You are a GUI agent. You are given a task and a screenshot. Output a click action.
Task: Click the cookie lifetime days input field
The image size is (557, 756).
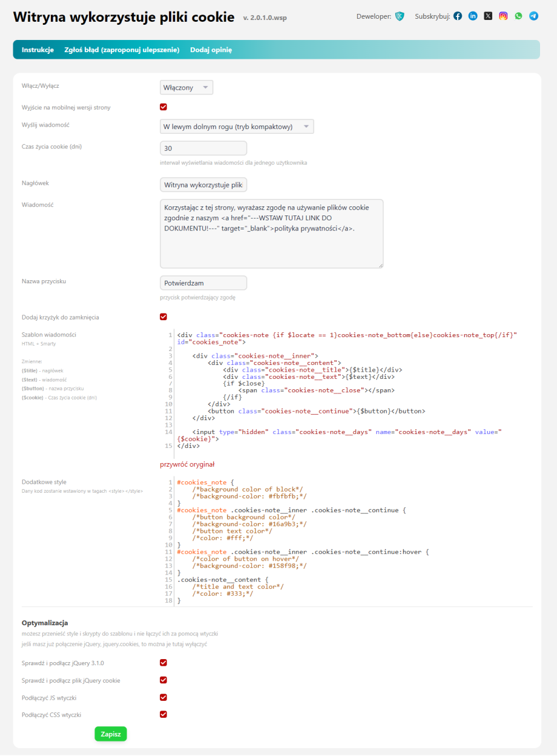(203, 148)
